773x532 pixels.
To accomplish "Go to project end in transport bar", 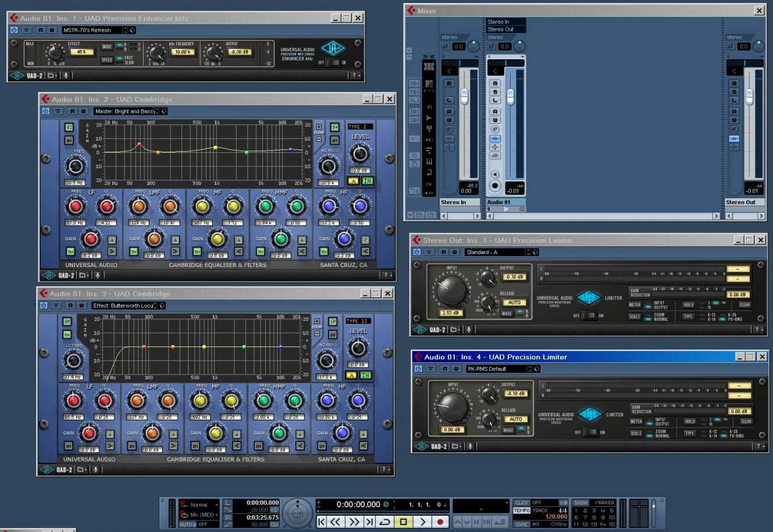I will pos(369,522).
